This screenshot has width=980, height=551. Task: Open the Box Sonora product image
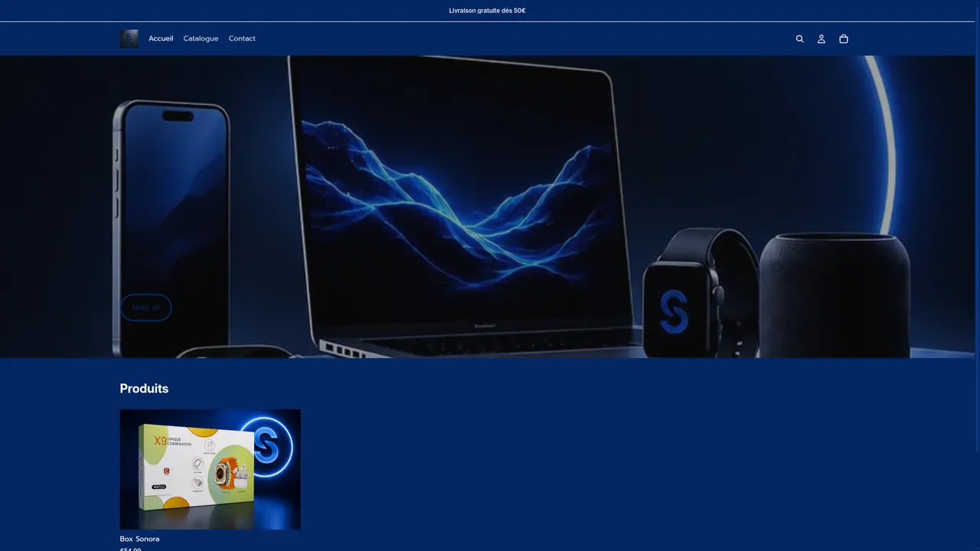tap(210, 469)
